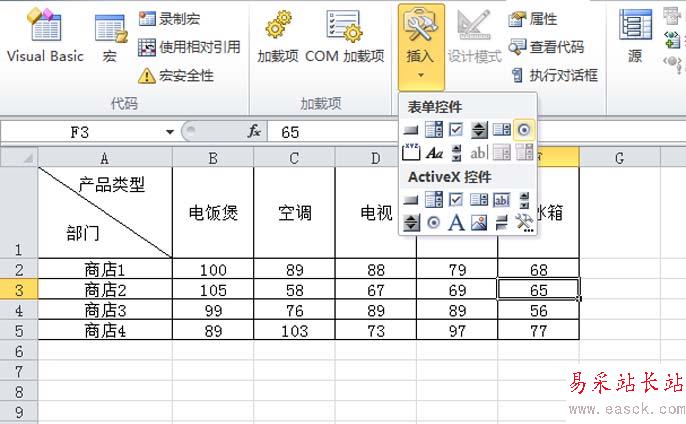The height and width of the screenshot is (424, 686).
Task: Insert ActiveX Text Box
Action: (x=501, y=200)
